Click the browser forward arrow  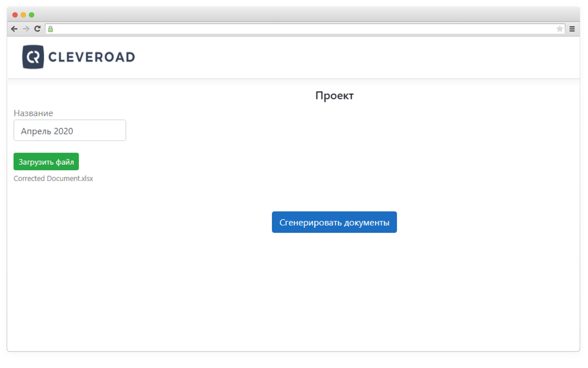[x=26, y=29]
